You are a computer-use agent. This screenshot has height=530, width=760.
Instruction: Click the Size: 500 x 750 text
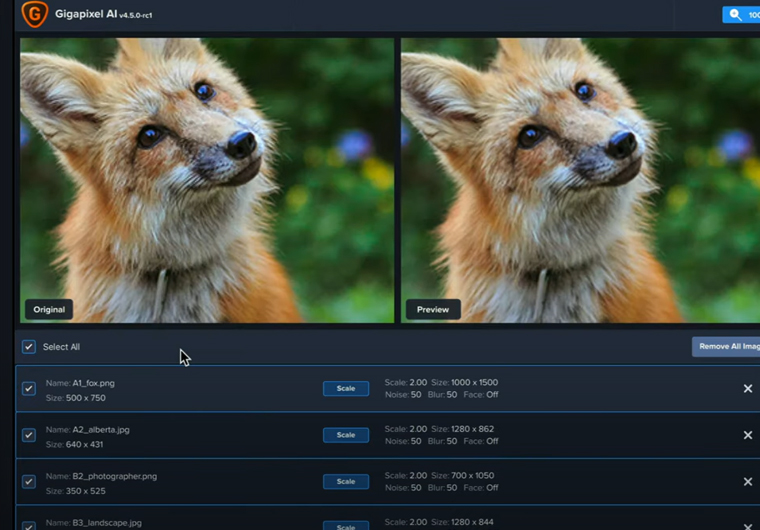(76, 398)
